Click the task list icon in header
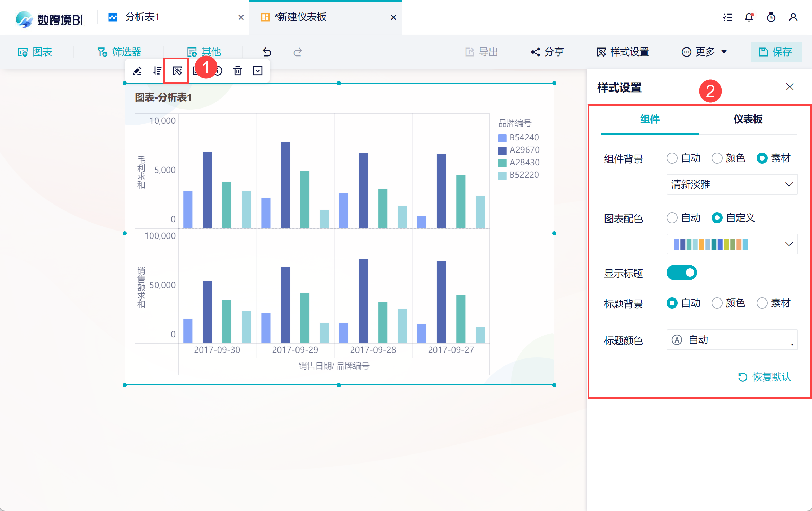Image resolution: width=812 pixels, height=511 pixels. pos(727,17)
